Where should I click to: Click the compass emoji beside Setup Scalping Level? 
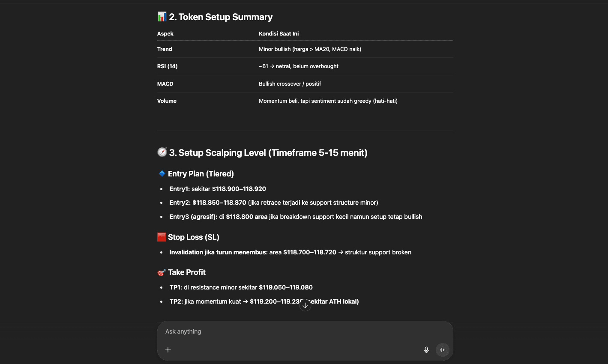(162, 152)
